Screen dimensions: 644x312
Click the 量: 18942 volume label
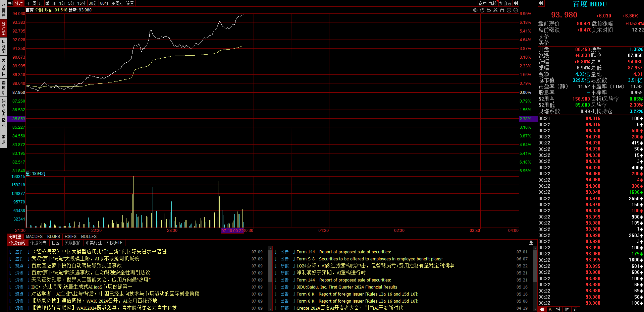click(36, 174)
